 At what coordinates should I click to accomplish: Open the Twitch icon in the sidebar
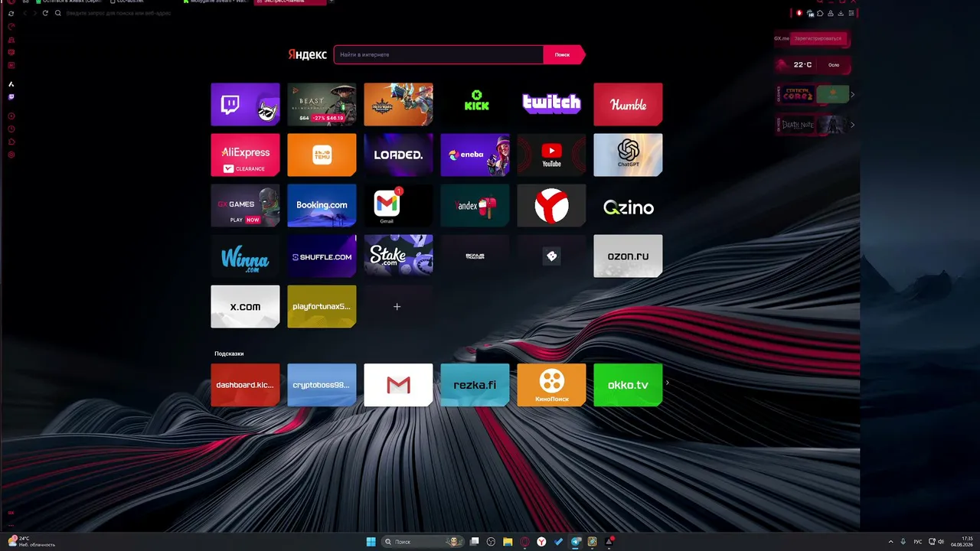coord(11,97)
